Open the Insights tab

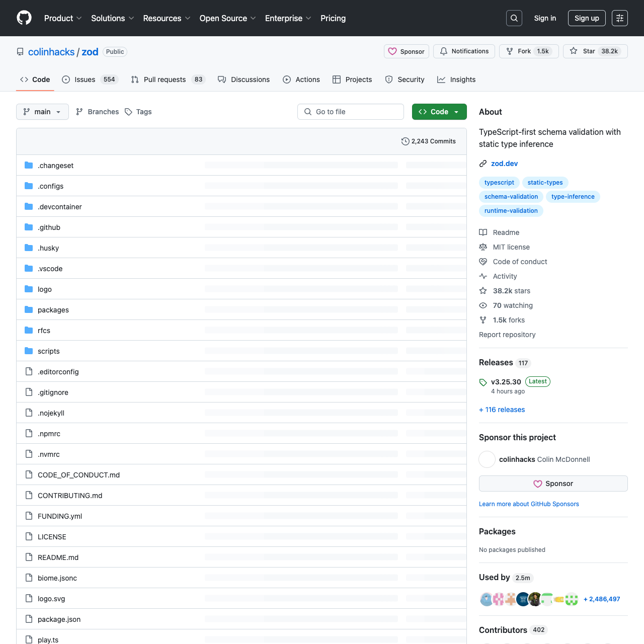click(x=456, y=79)
